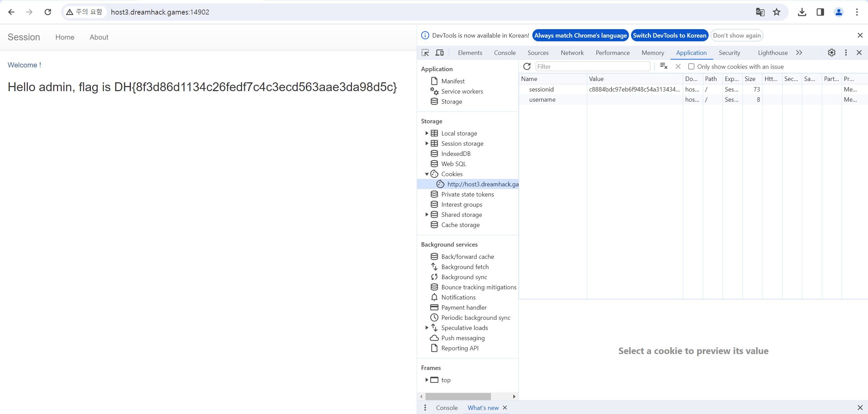Click Switch DevTools to Korean button
The width and height of the screenshot is (868, 414).
669,35
